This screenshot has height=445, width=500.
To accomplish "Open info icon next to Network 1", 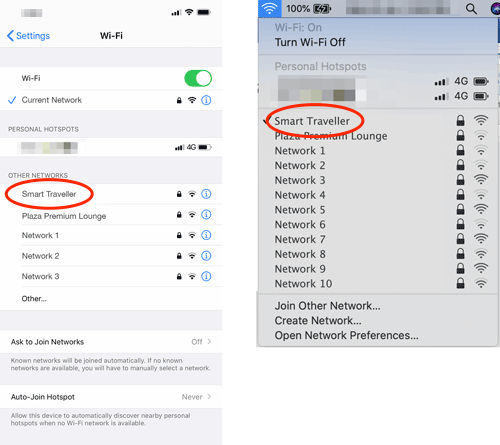I will pyautogui.click(x=206, y=235).
